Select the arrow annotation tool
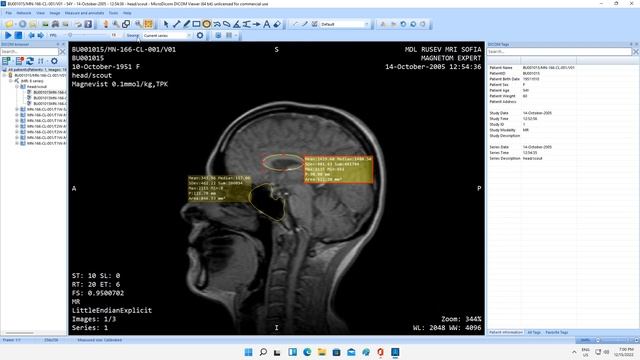Screen dimensions: 640x360 (x=256, y=24)
